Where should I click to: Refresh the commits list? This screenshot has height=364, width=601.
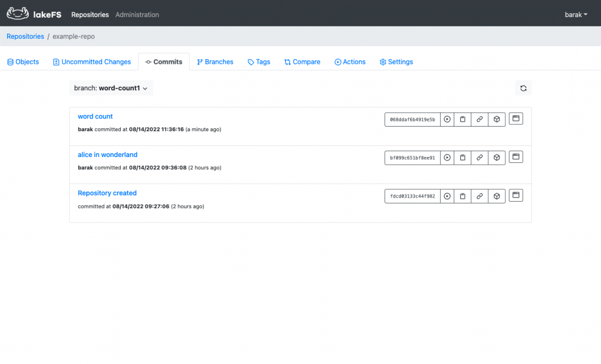pos(523,89)
